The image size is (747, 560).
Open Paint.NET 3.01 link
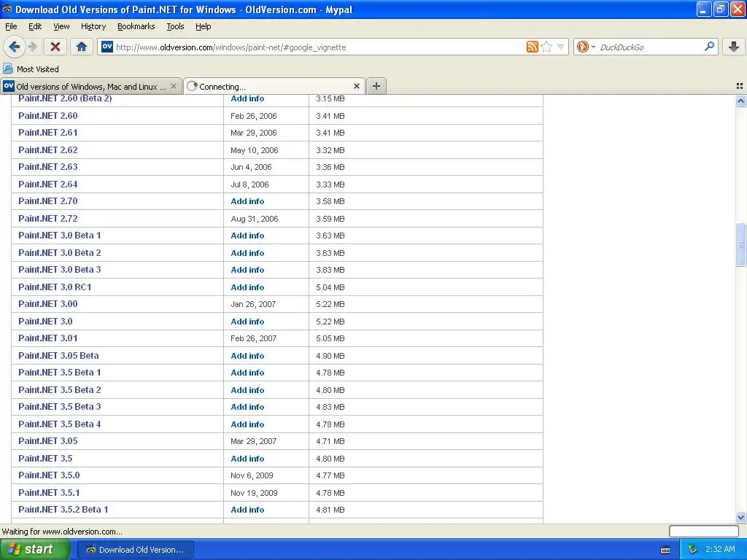coord(48,338)
